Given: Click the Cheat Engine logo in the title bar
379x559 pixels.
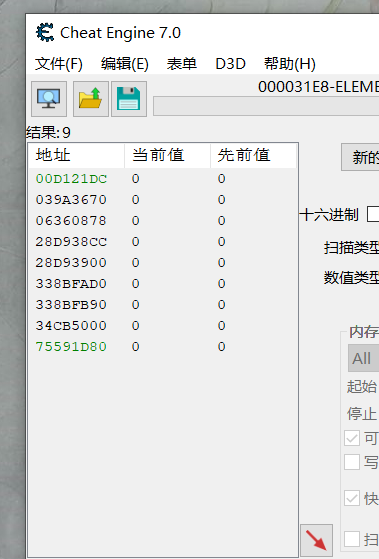Looking at the screenshot, I should (45, 32).
